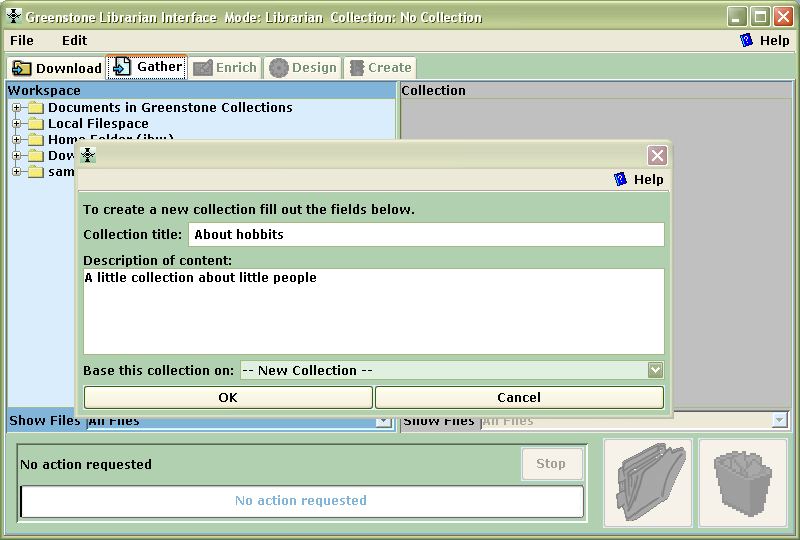The width and height of the screenshot is (800, 540).
Task: Go to the Create tab
Action: [x=380, y=68]
